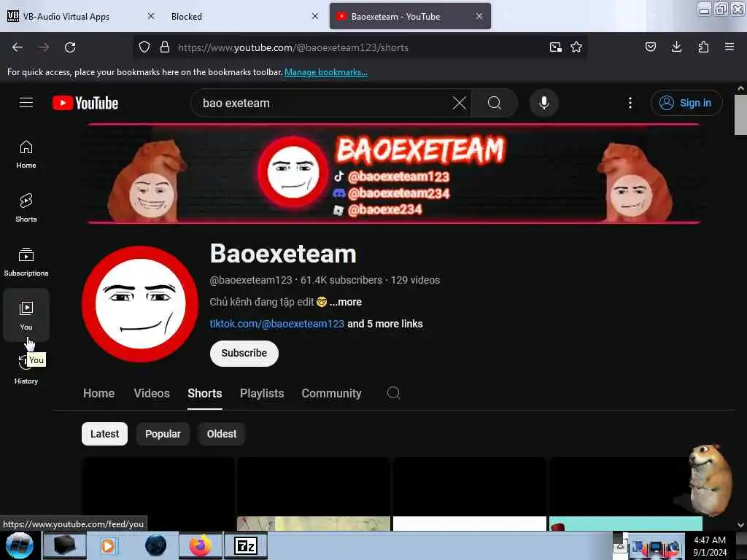The image size is (747, 560).
Task: Open the first short thumbnail
Action: point(158,494)
